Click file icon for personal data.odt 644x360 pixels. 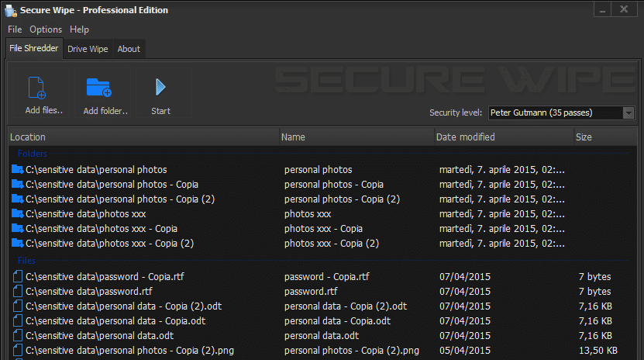pos(17,336)
